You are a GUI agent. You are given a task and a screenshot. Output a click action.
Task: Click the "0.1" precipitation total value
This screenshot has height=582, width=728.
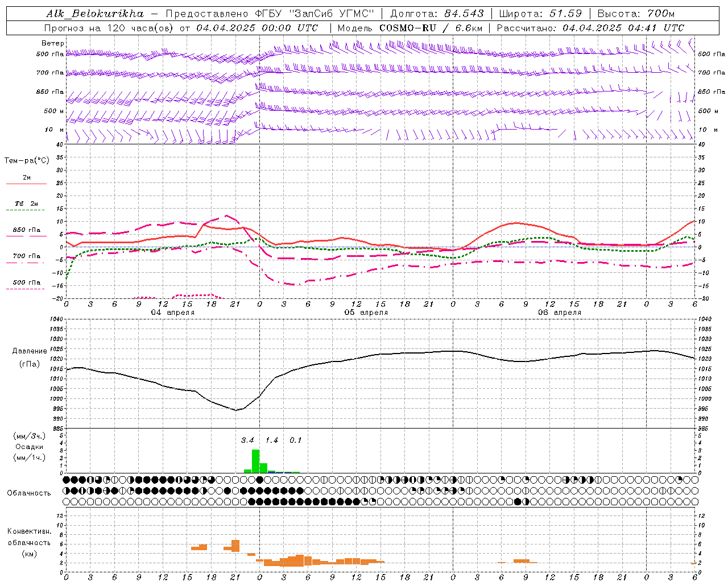[x=296, y=440]
